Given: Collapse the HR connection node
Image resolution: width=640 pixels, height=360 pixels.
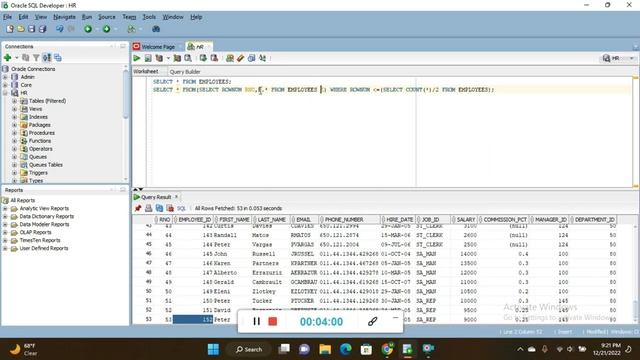Looking at the screenshot, I should [5, 93].
